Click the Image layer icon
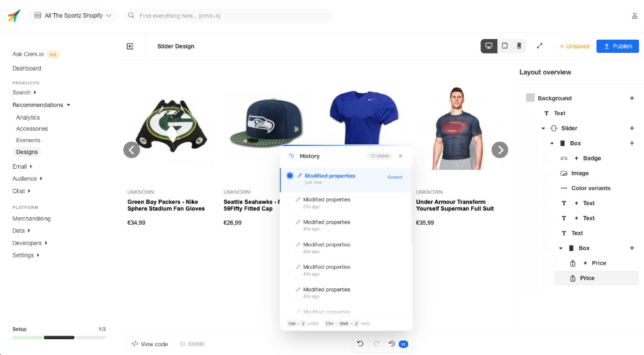The width and height of the screenshot is (644, 355). (564, 173)
